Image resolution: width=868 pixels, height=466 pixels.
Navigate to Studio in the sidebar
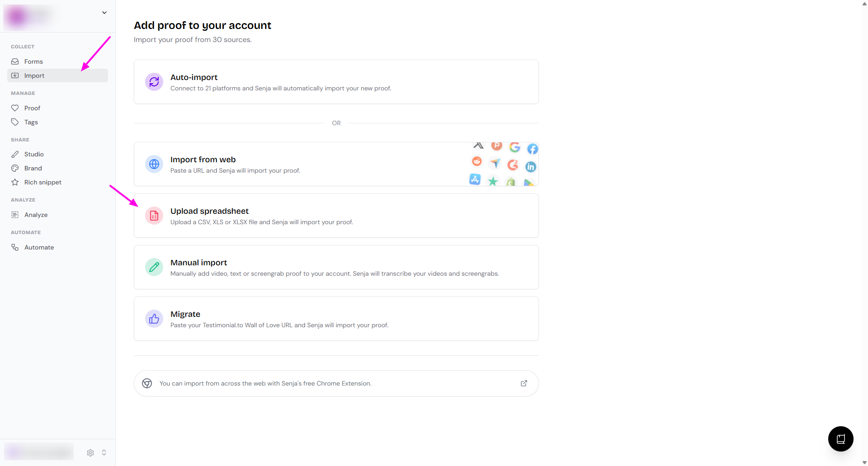point(34,154)
